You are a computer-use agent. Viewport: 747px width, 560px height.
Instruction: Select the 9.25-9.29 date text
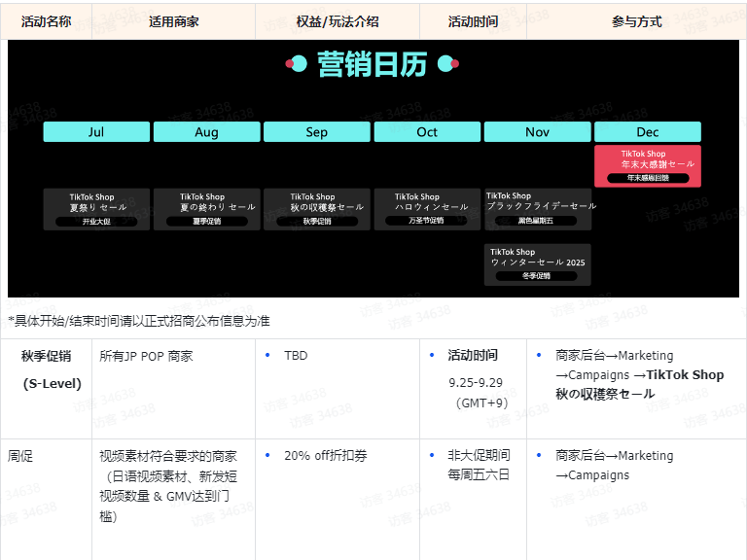(476, 383)
